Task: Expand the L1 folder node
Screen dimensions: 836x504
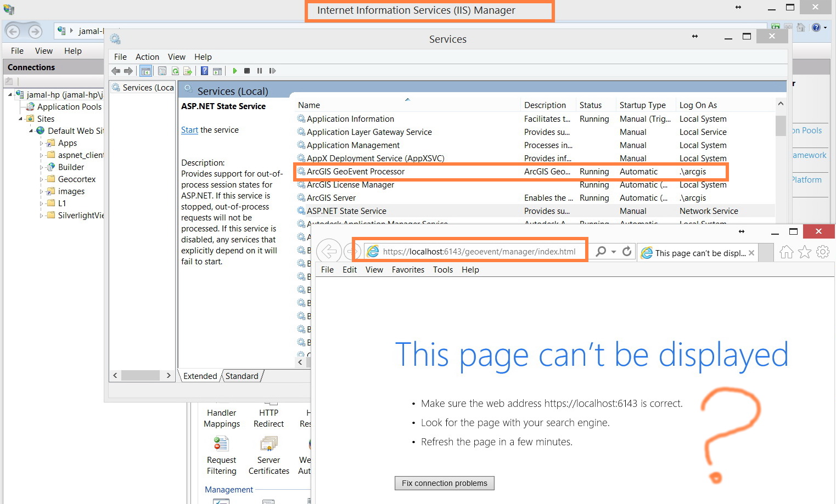Action: pos(41,203)
